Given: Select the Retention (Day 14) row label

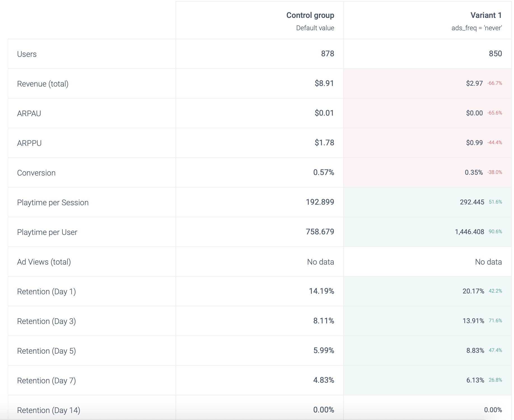Looking at the screenshot, I should coord(49,410).
